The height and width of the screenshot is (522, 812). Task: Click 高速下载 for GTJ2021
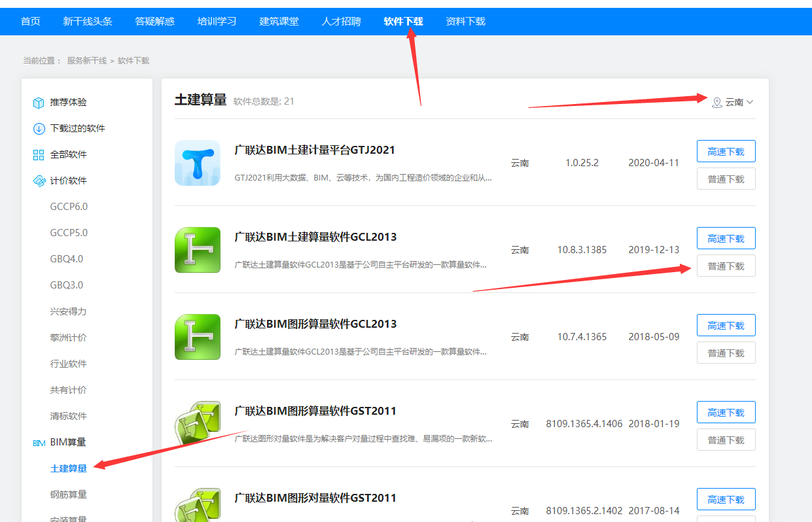pyautogui.click(x=726, y=151)
